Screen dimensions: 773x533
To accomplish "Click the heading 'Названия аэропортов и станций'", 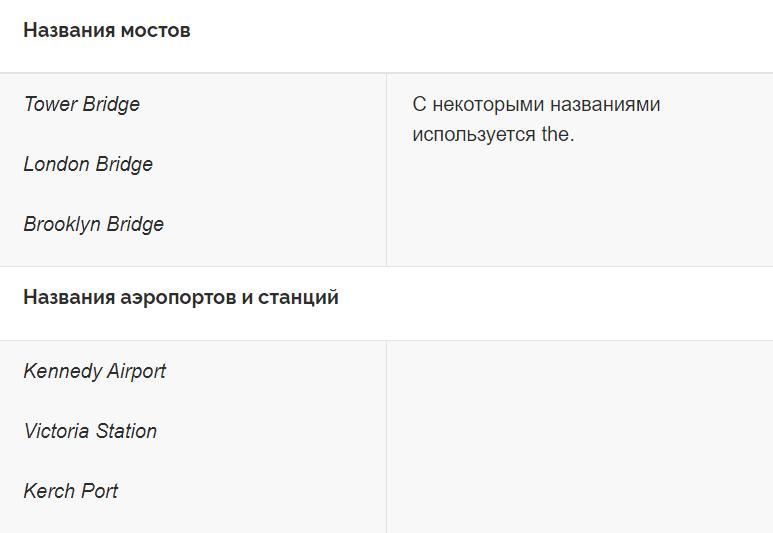I will (x=181, y=297).
